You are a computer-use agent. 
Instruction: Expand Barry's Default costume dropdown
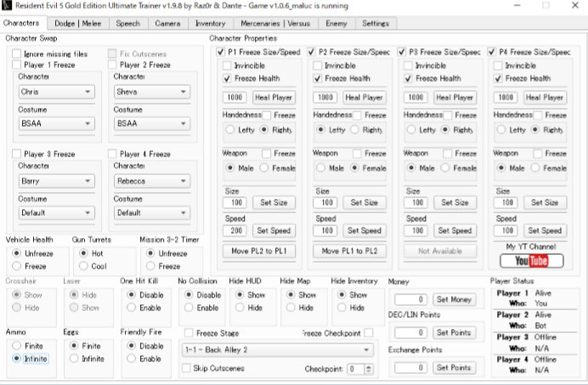tap(56, 212)
